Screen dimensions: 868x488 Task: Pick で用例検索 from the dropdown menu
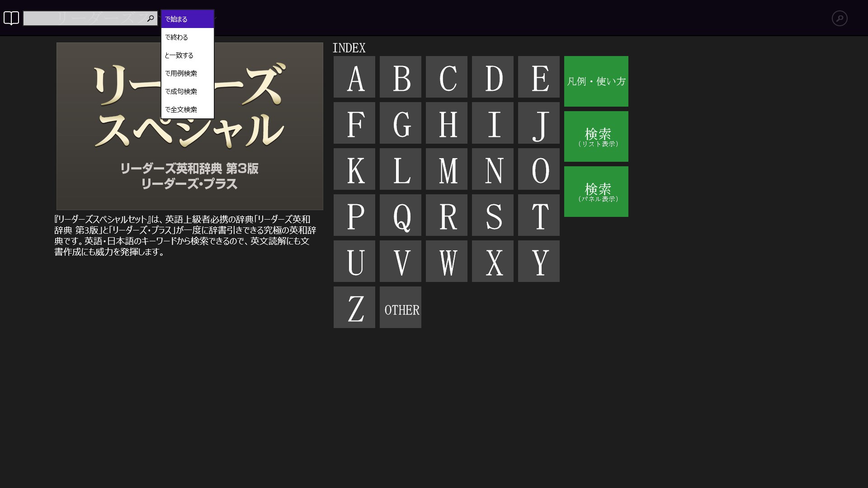(187, 73)
